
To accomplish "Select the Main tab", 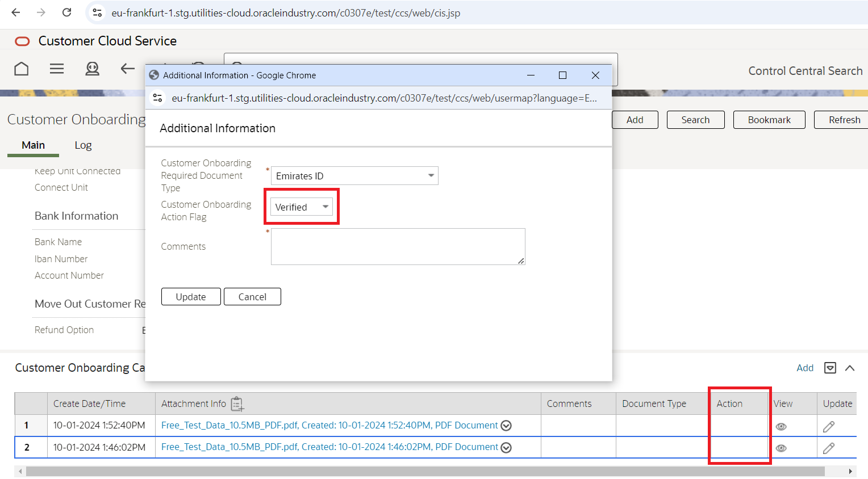I will click(x=33, y=145).
